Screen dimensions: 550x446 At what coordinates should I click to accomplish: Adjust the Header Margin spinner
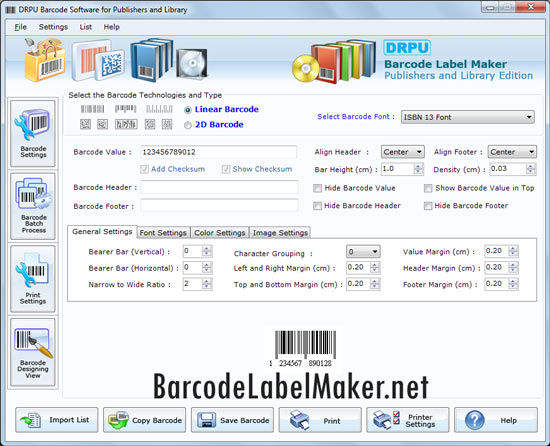point(513,268)
